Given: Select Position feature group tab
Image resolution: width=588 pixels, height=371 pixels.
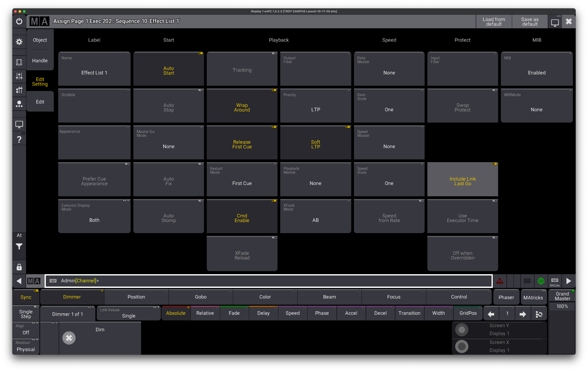Looking at the screenshot, I should 136,297.
